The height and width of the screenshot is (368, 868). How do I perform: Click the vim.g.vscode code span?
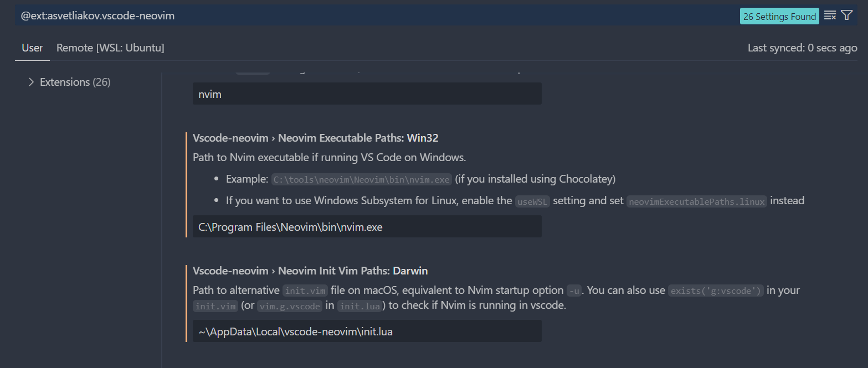click(290, 305)
